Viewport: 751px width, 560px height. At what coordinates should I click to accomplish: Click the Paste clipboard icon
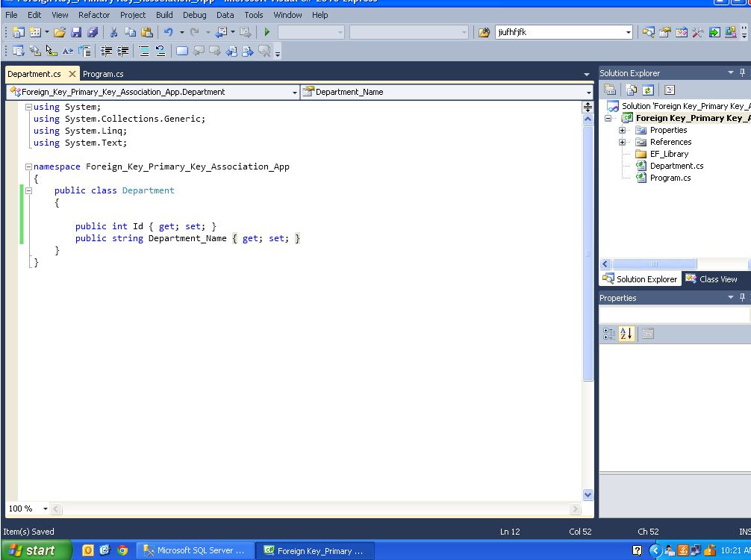click(x=147, y=32)
